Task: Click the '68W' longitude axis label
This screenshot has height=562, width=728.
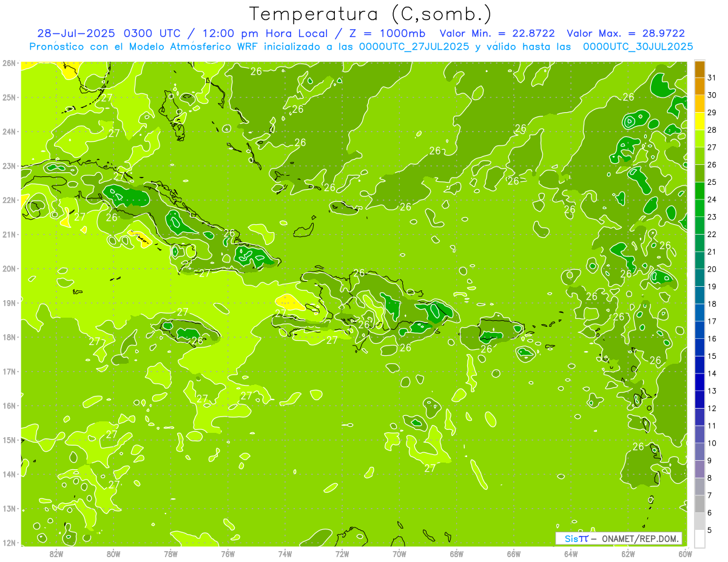Action: click(x=456, y=553)
